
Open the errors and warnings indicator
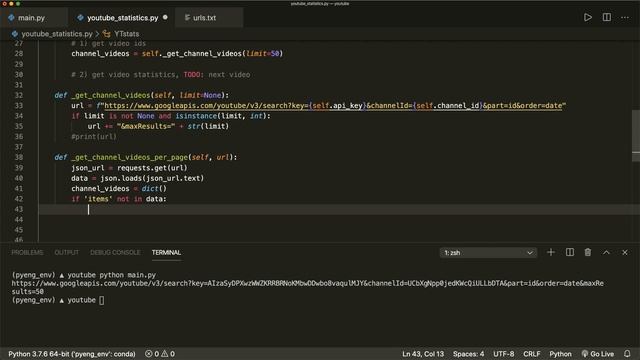160,353
